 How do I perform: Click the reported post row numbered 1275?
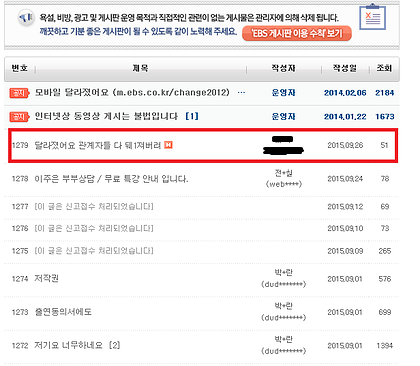click(201, 251)
